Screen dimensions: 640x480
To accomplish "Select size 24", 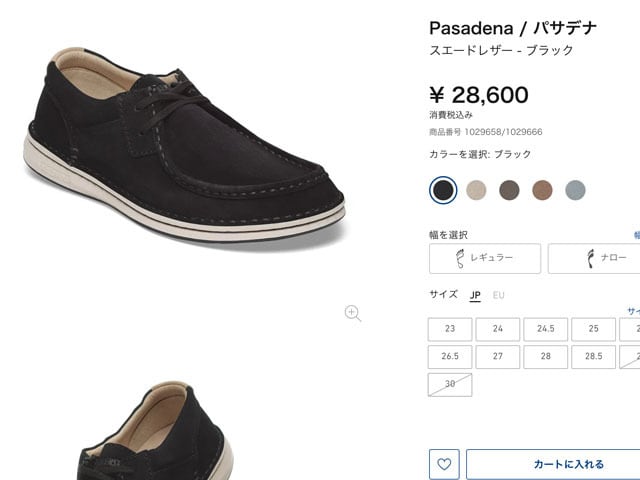I will point(497,329).
